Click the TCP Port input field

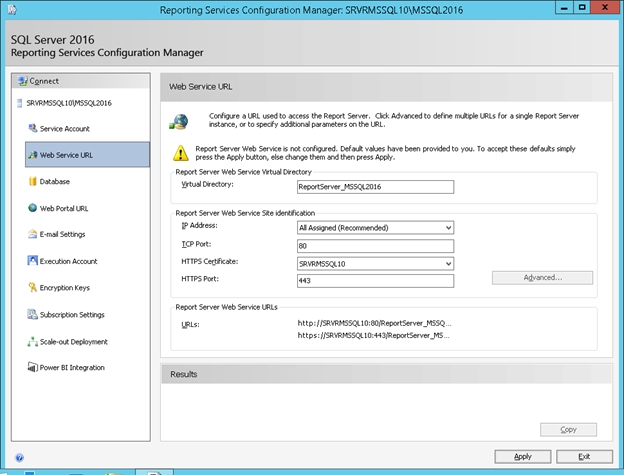tap(375, 245)
